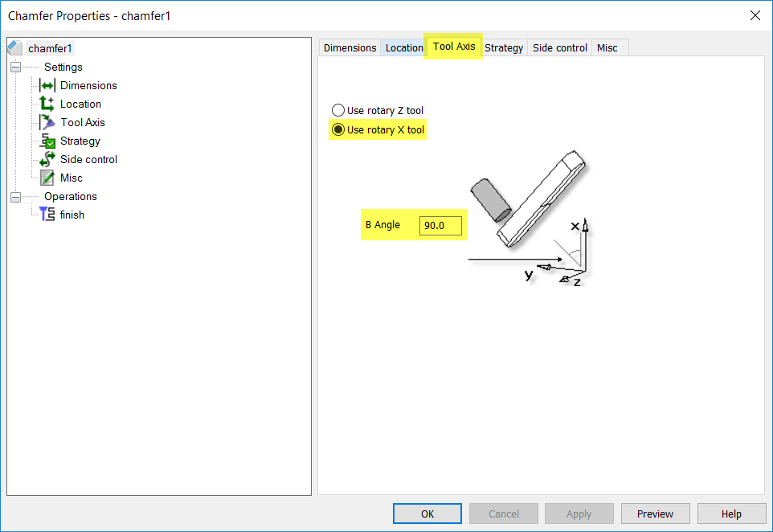
Task: Edit the B Angle value field
Action: coord(440,225)
